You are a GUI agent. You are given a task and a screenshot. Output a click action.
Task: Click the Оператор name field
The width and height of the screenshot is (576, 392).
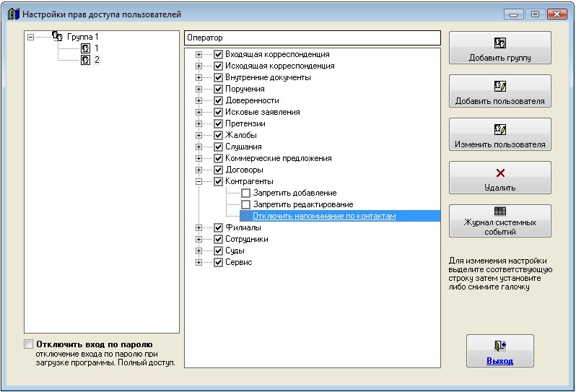pos(313,38)
